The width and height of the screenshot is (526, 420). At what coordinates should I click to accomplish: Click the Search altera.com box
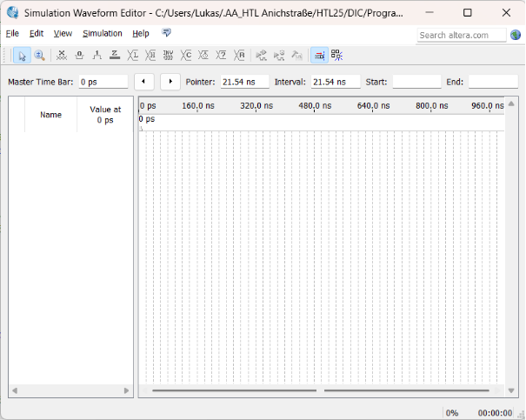[x=461, y=35]
